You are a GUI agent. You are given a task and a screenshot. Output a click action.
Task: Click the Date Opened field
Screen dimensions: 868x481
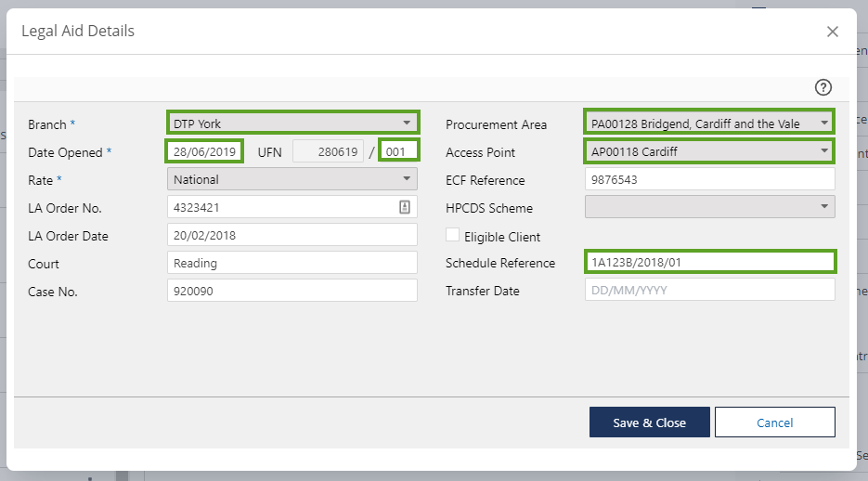[204, 151]
